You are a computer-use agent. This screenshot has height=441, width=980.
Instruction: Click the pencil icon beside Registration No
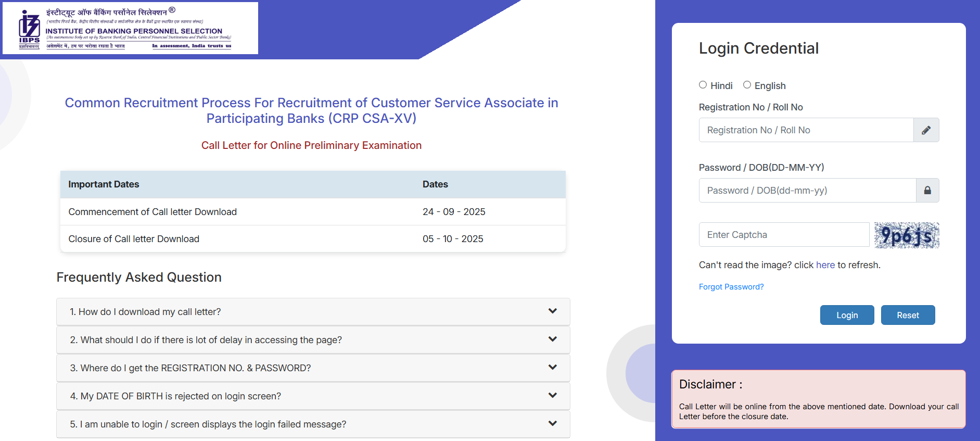[x=926, y=130]
